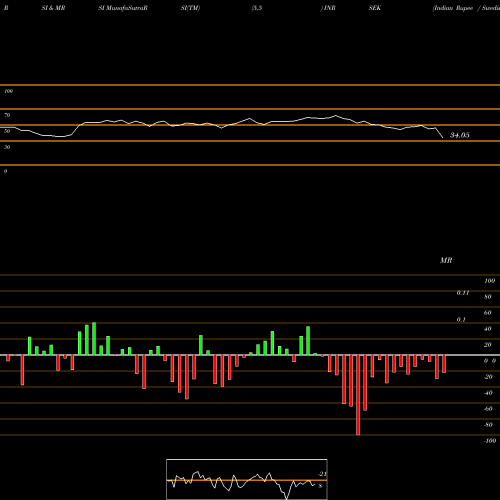
Task: Click the '-40' label on MR right axis
Action: 488,393
